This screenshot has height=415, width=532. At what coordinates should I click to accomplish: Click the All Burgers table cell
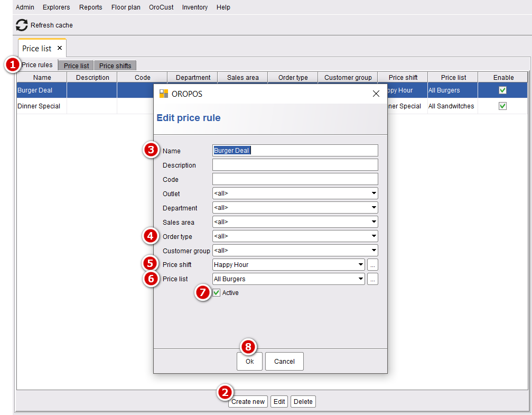[453, 90]
